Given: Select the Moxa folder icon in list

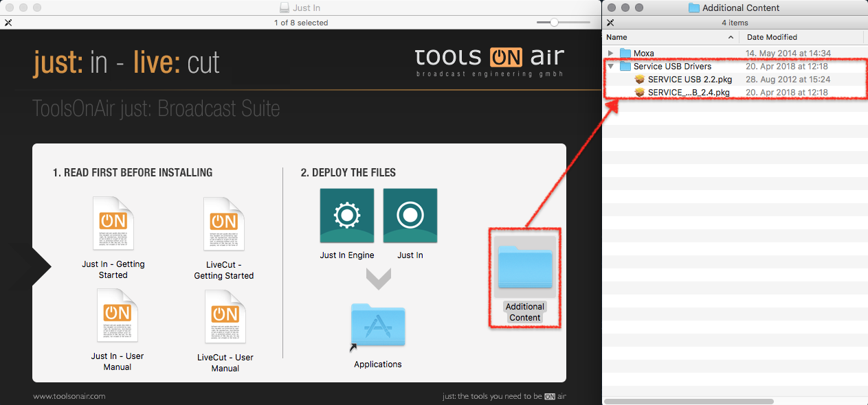Looking at the screenshot, I should (625, 53).
